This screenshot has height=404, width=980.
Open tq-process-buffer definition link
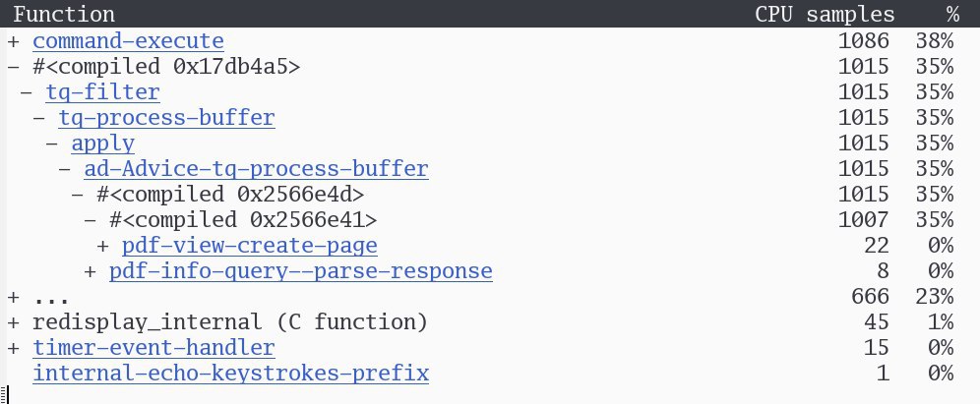(167, 118)
